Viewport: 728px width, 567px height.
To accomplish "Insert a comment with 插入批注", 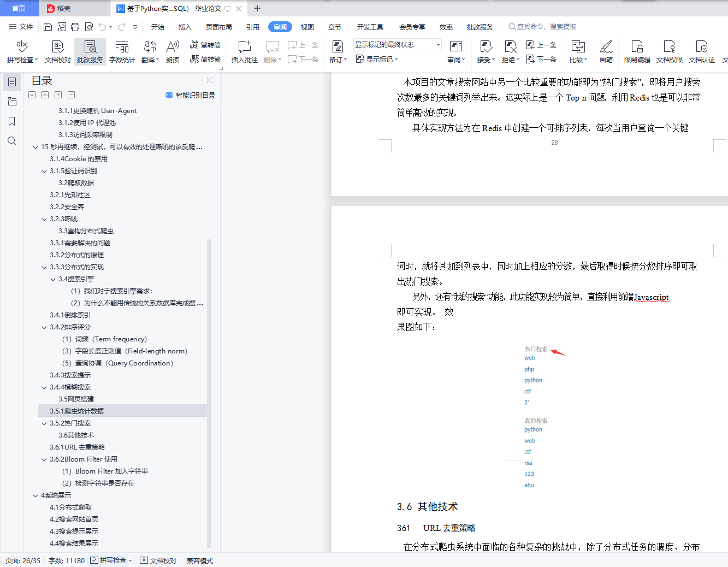I will pos(245,52).
